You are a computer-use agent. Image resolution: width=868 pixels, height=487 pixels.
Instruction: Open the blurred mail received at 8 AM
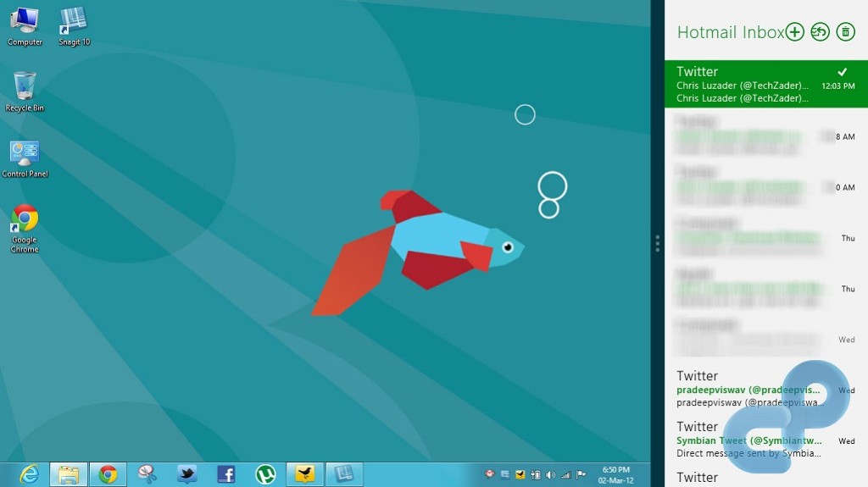(x=766, y=135)
